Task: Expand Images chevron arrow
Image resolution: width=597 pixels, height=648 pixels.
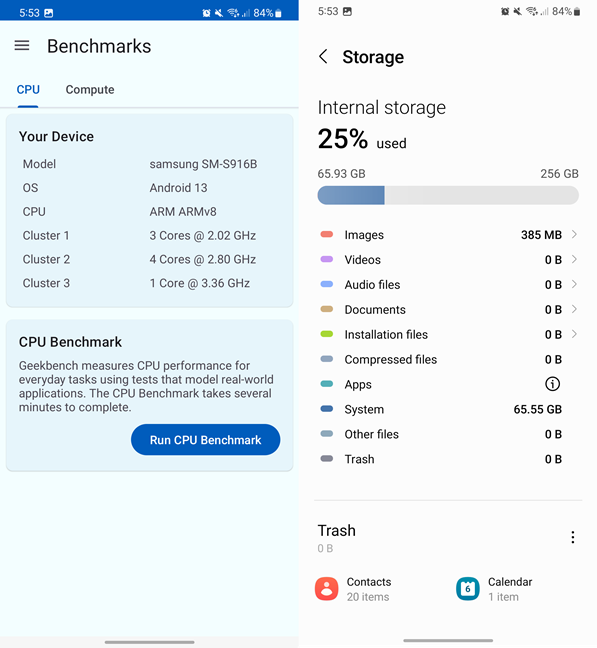Action: 574,235
